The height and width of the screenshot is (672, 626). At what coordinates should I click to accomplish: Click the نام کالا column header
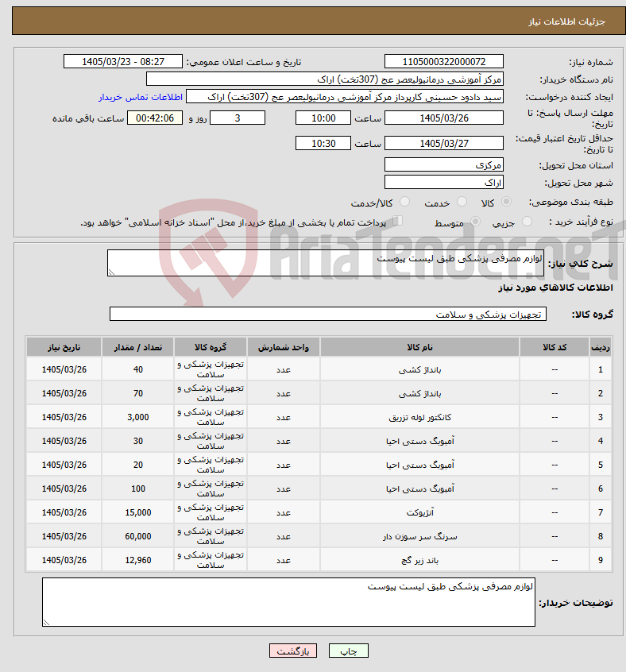(x=419, y=347)
